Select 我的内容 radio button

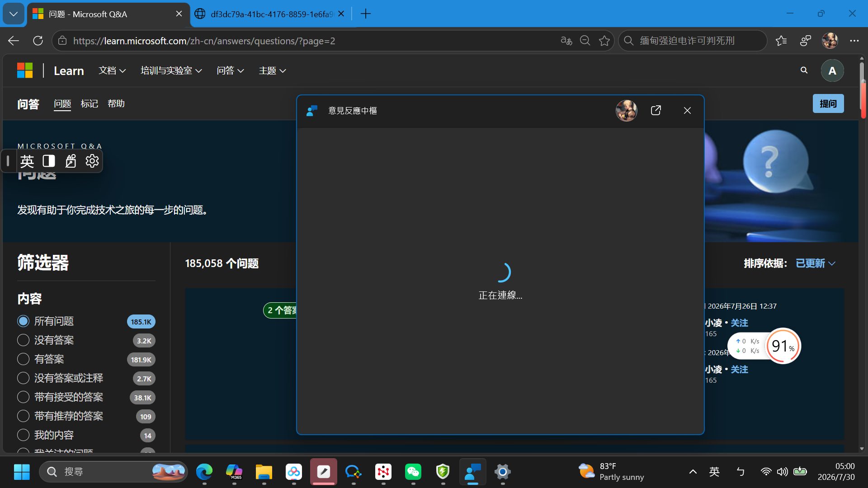(23, 435)
